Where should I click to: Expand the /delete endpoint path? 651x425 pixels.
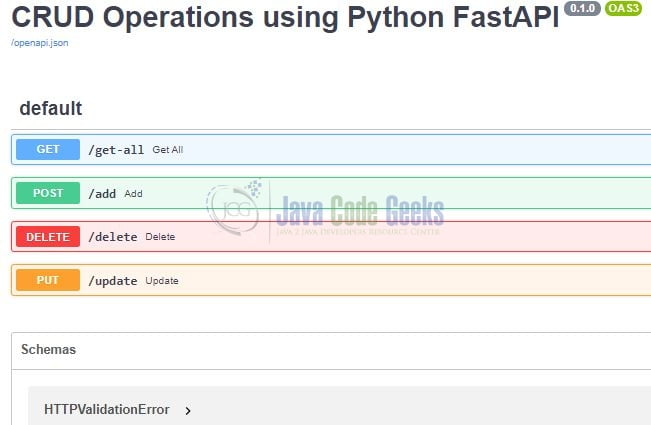pos(113,237)
